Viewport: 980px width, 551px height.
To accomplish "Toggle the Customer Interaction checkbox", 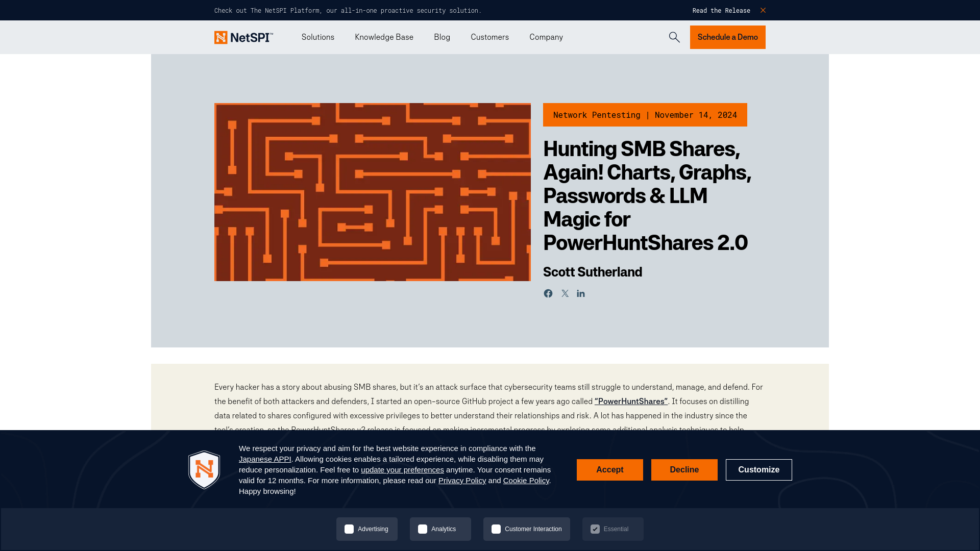I will tap(496, 529).
